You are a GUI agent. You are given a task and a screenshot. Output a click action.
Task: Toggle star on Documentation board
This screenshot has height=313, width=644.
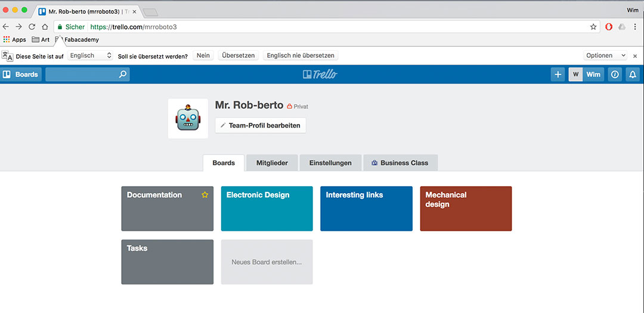click(205, 195)
